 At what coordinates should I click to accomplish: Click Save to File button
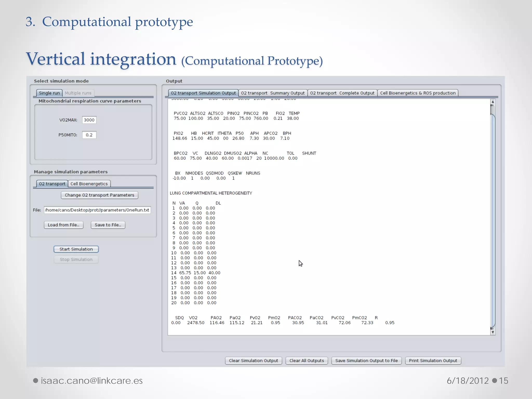point(108,225)
